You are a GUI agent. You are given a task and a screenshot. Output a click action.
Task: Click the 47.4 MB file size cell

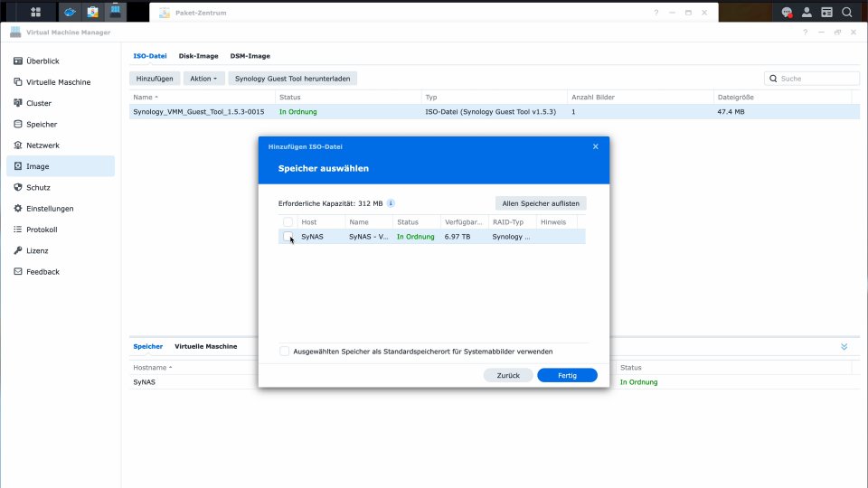pos(731,112)
